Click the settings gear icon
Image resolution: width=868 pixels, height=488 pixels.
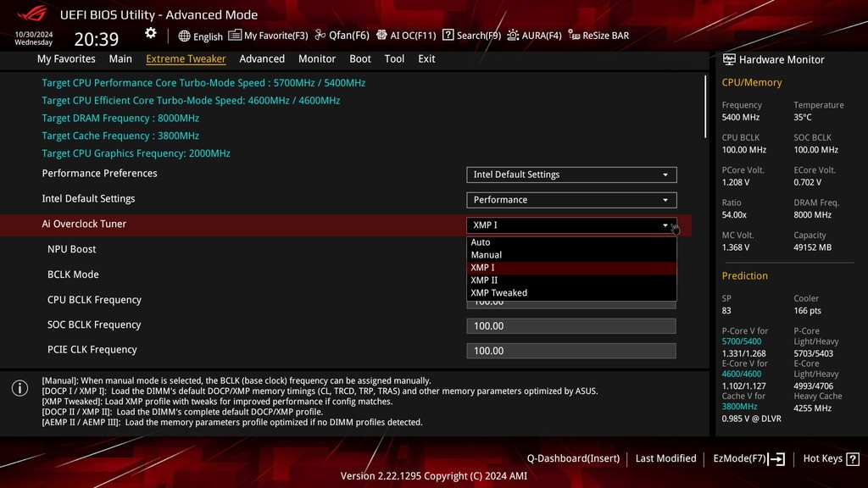(x=151, y=33)
